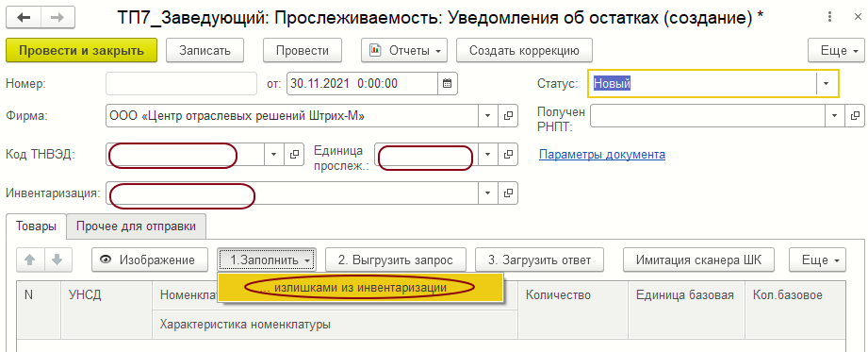Go back with the left arrow
The image size is (868, 352).
(24, 17)
